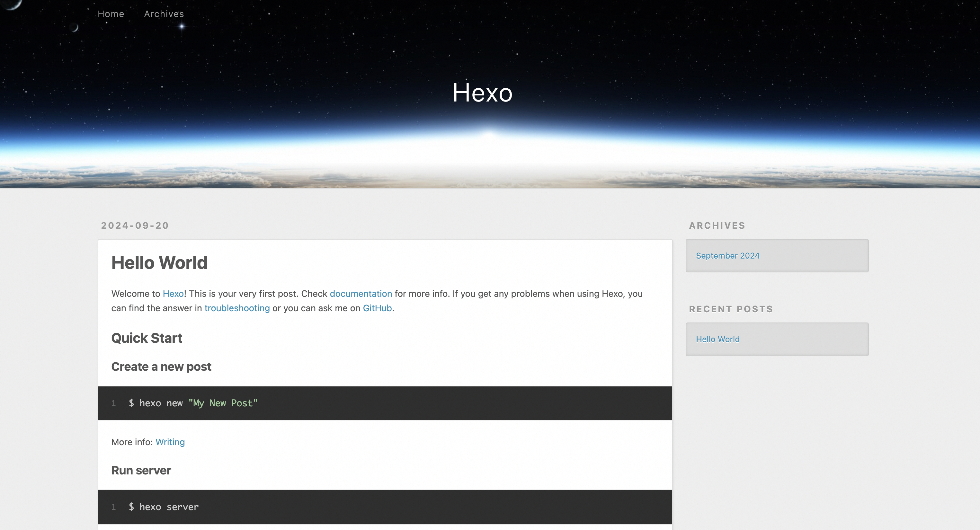The image size is (980, 530).
Task: Click the hexo new "My New Post" code block
Action: coord(384,403)
